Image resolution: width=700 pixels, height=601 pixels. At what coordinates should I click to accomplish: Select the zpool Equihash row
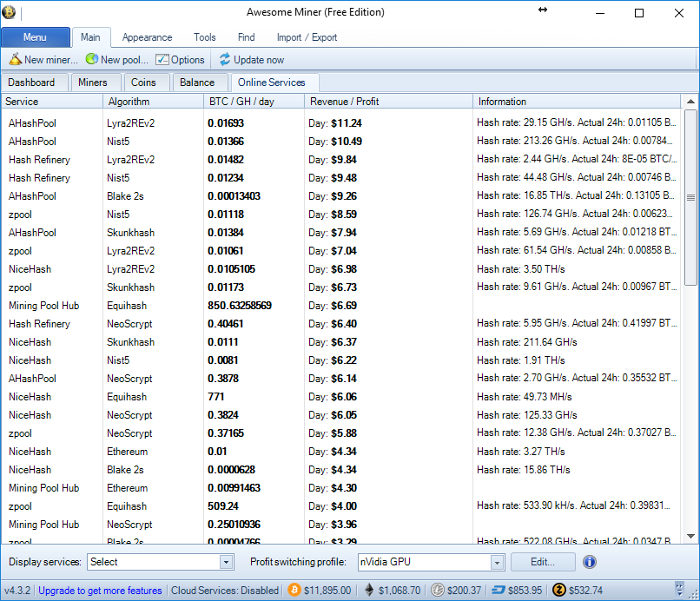pos(341,506)
